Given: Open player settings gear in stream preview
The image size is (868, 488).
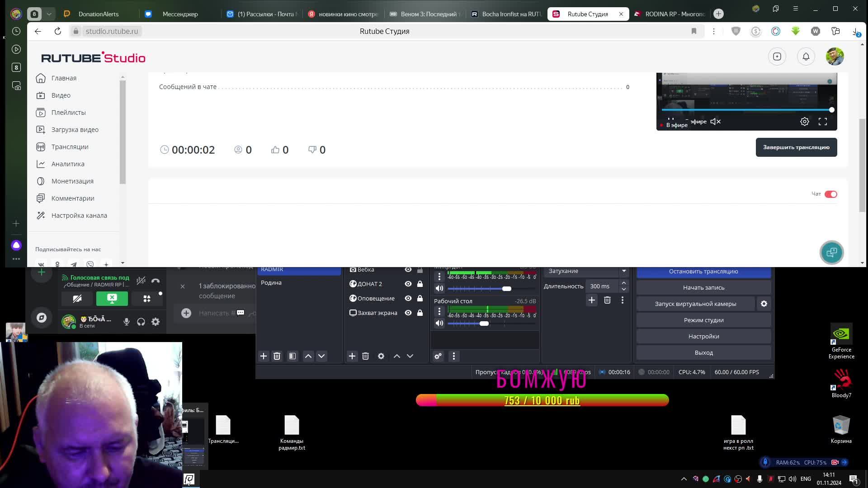Looking at the screenshot, I should (804, 122).
